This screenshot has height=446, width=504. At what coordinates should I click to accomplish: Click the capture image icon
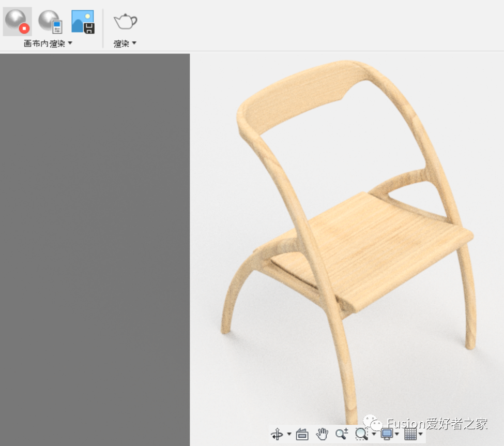click(83, 22)
